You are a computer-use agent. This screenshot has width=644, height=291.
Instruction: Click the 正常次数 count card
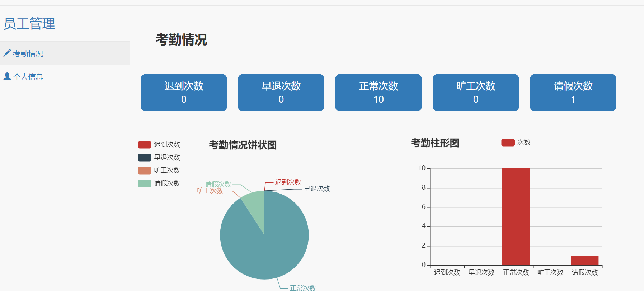[379, 92]
